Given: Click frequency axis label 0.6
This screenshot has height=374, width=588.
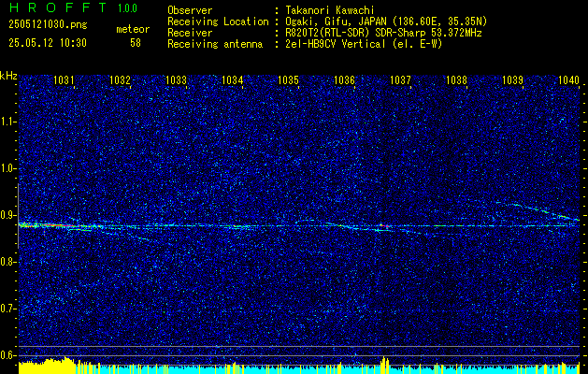Looking at the screenshot, I should coord(8,355).
